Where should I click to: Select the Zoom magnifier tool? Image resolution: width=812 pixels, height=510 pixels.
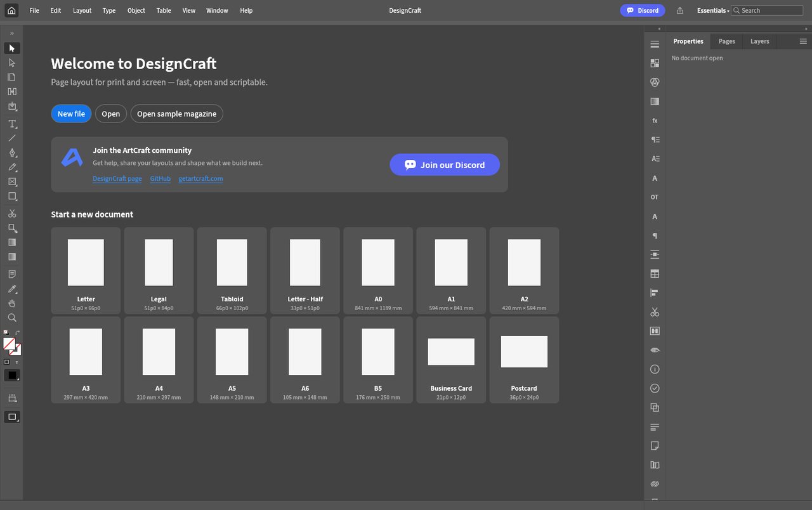[x=12, y=318]
